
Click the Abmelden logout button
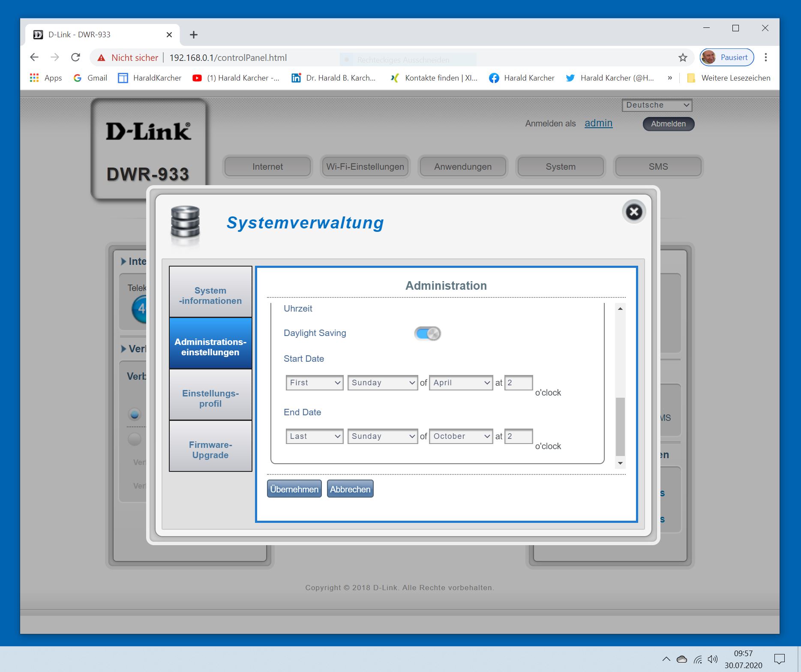click(668, 124)
